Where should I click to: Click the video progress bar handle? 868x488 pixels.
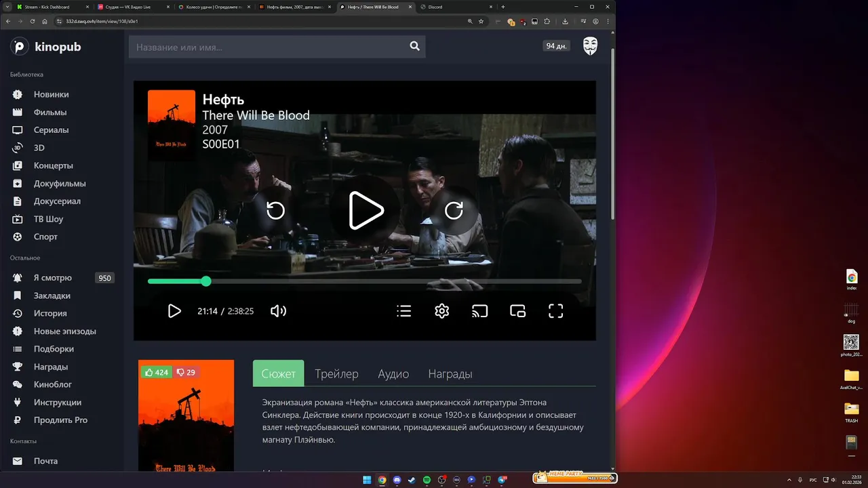(206, 281)
